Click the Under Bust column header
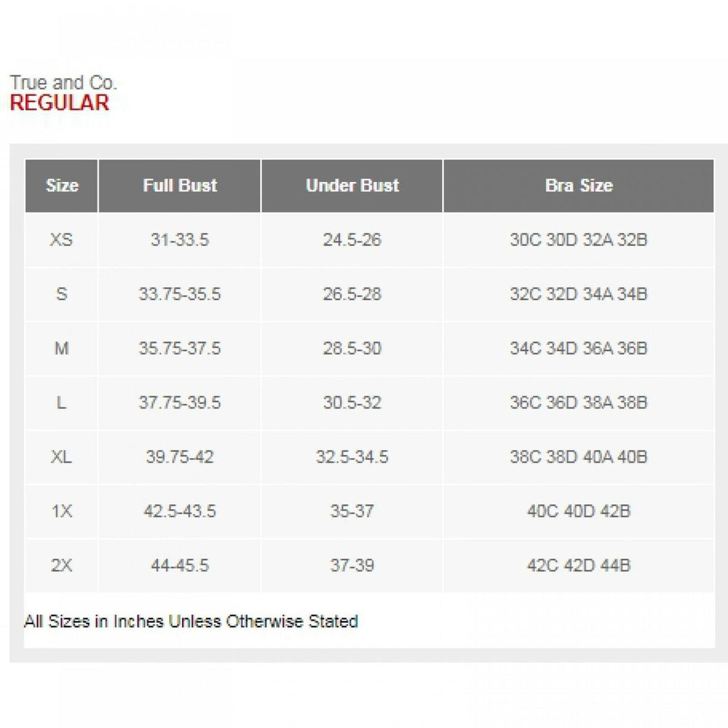The width and height of the screenshot is (728, 728). pos(352,186)
